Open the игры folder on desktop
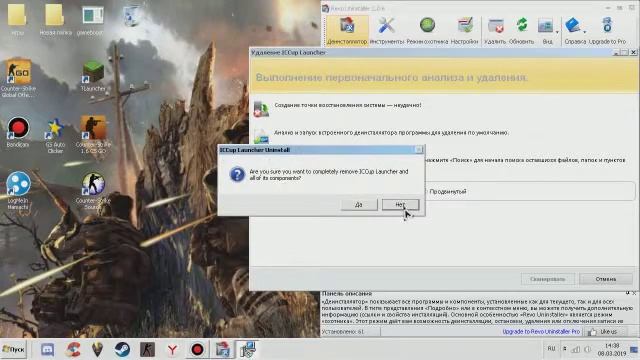This screenshot has height=360, width=640. 17,20
